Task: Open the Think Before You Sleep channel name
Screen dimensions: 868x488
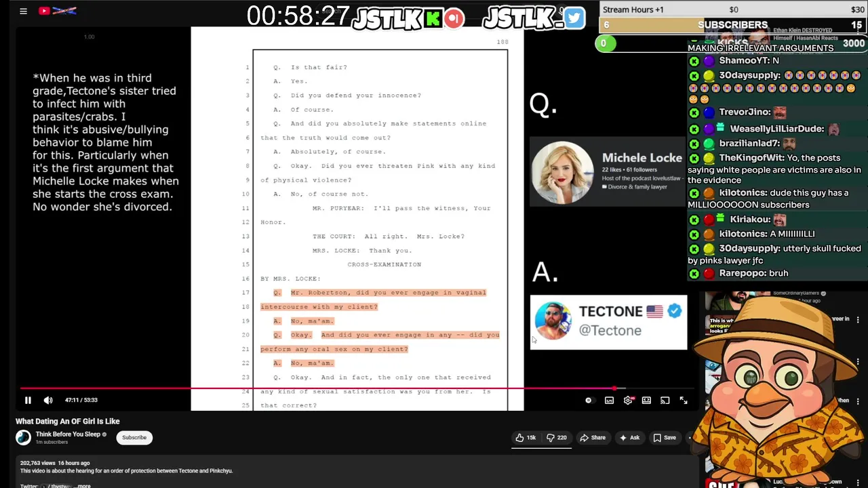Action: 68,434
